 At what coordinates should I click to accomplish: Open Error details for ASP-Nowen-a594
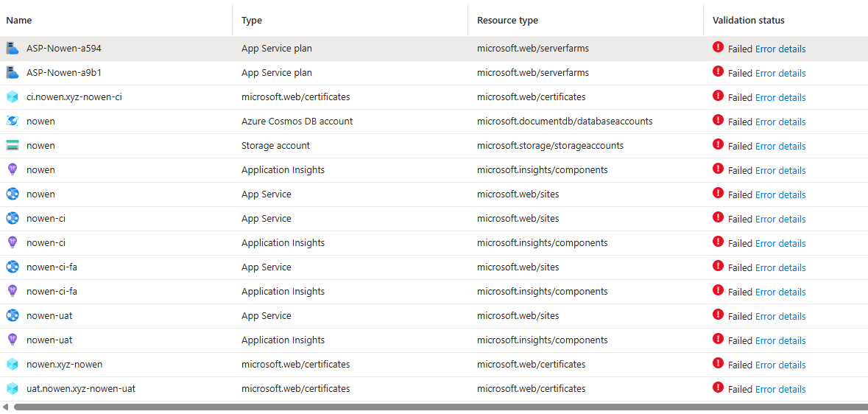780,49
